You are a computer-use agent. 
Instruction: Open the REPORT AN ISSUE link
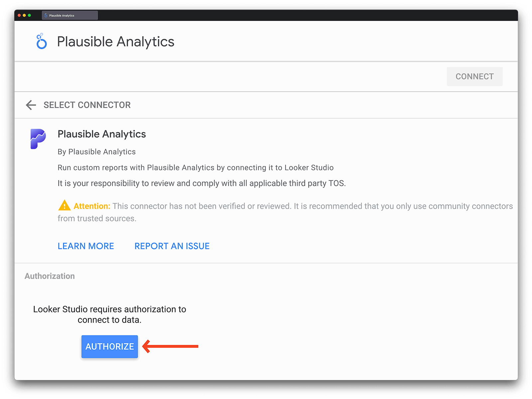pyautogui.click(x=172, y=246)
